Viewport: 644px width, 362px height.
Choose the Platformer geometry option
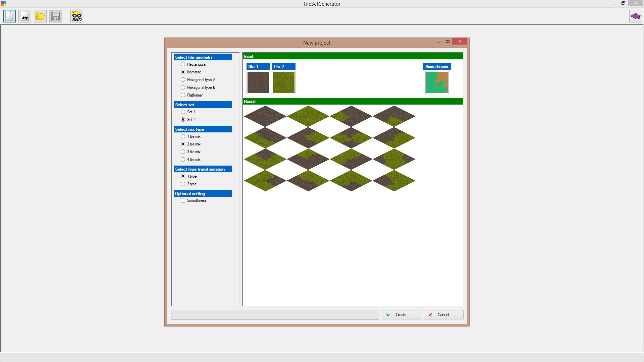183,95
